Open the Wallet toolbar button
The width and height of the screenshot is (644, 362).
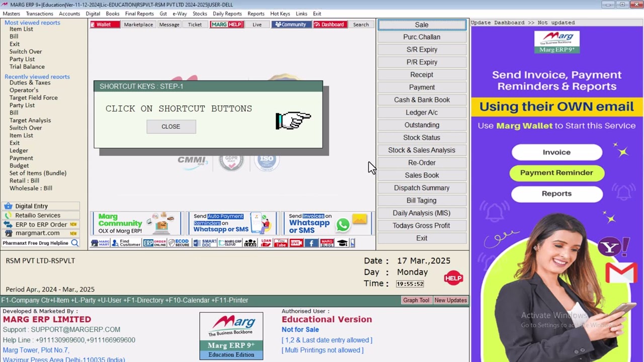[x=105, y=25]
